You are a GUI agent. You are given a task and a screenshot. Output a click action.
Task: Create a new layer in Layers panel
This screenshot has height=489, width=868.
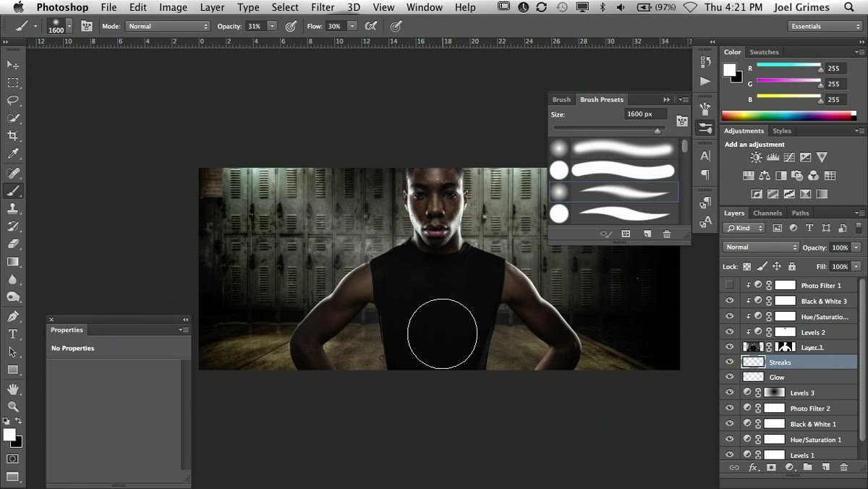825,467
